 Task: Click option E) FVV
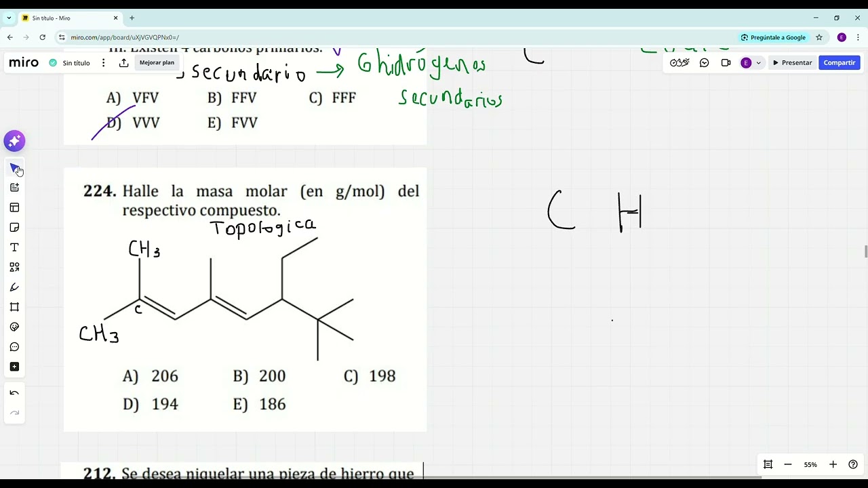tap(233, 123)
